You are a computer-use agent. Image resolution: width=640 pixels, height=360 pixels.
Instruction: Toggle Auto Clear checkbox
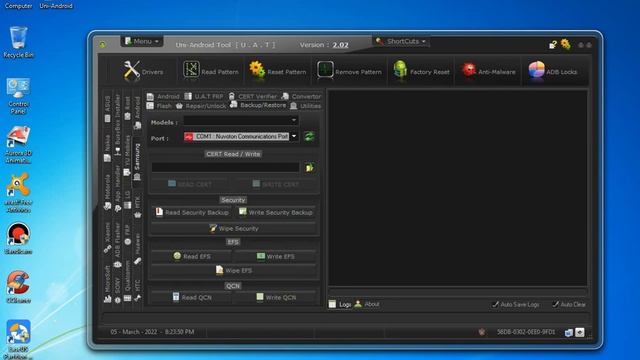569,304
